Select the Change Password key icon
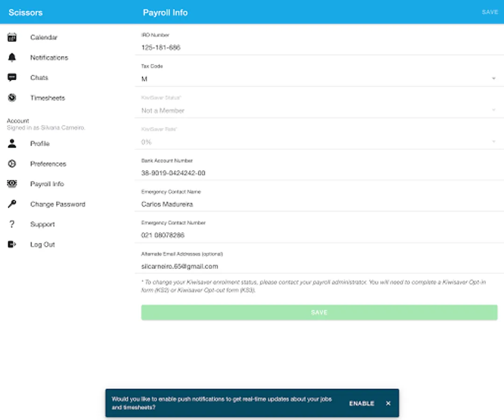Image resolution: width=504 pixels, height=420 pixels. pyautogui.click(x=12, y=204)
